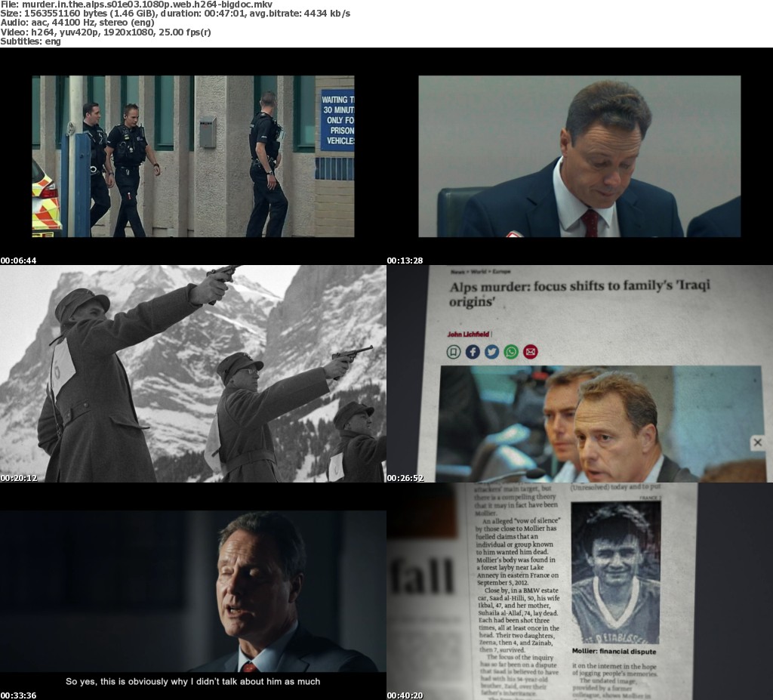Open the press conference thumbnail at 00:13:28

[x=579, y=156]
